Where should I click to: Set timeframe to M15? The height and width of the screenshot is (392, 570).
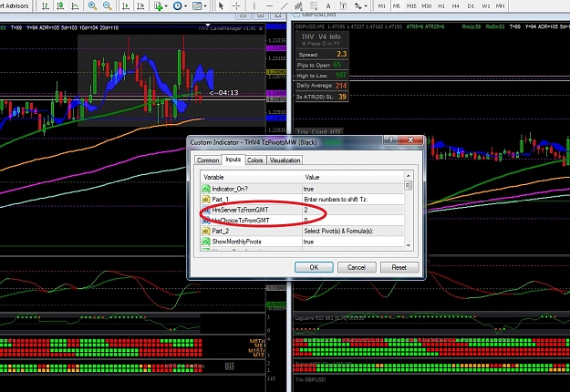pos(411,5)
